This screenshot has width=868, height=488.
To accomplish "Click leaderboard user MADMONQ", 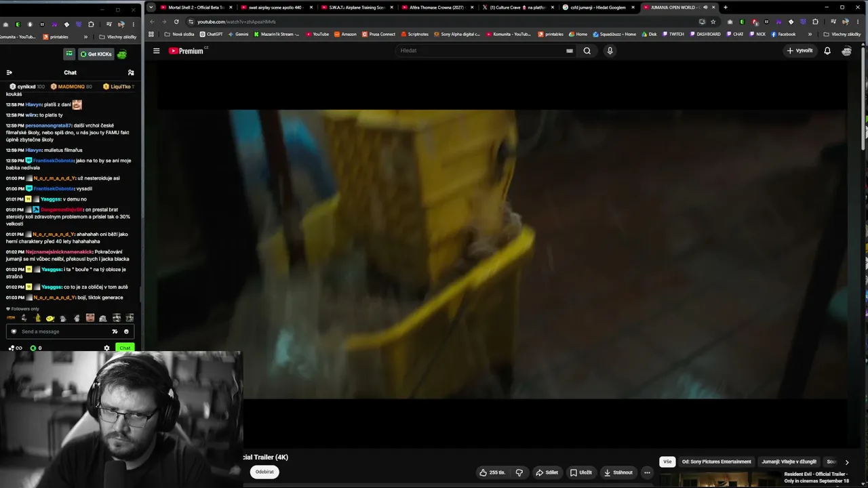I will click(71, 87).
